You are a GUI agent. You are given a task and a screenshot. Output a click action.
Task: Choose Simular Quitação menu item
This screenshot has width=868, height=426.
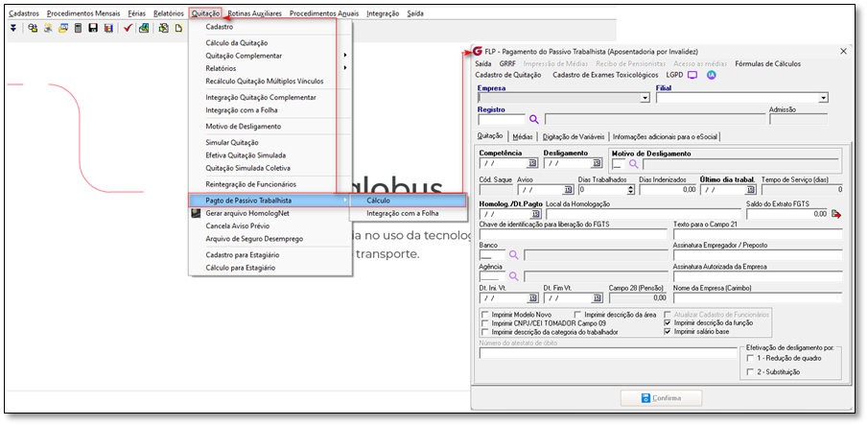tap(232, 142)
